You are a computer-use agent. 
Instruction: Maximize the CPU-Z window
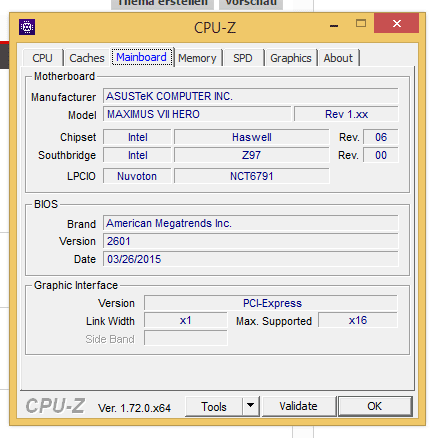click(x=361, y=23)
